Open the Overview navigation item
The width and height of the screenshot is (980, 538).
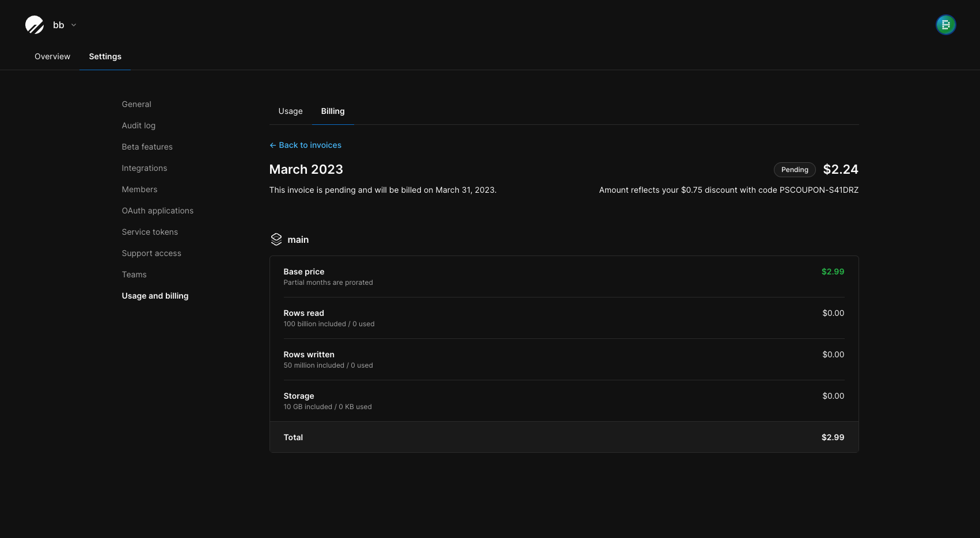pyautogui.click(x=52, y=56)
